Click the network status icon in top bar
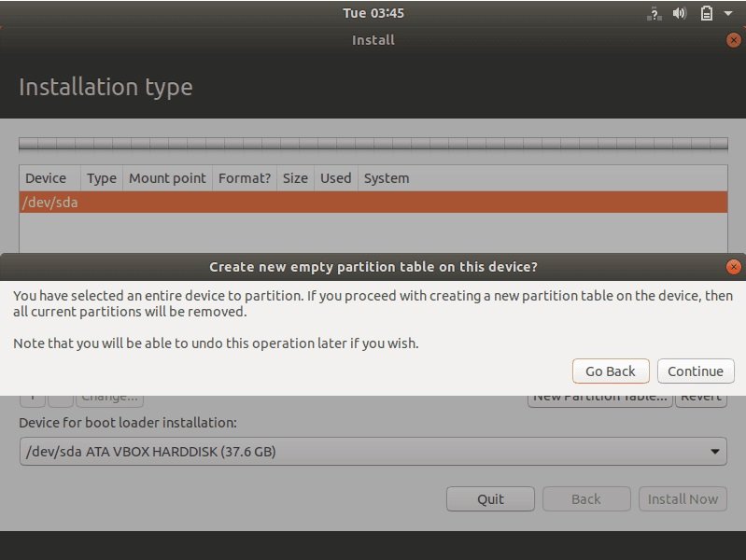Viewport: 746px width, 560px height. click(654, 13)
